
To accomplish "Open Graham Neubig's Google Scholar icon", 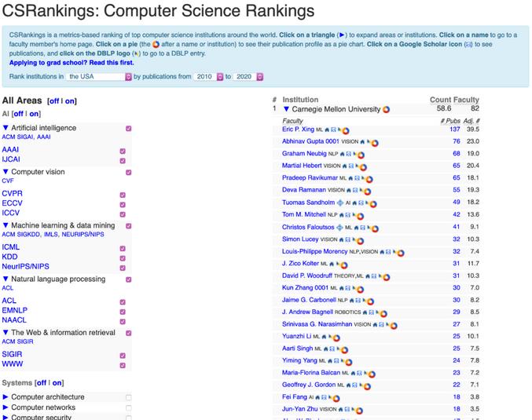I will point(348,154).
